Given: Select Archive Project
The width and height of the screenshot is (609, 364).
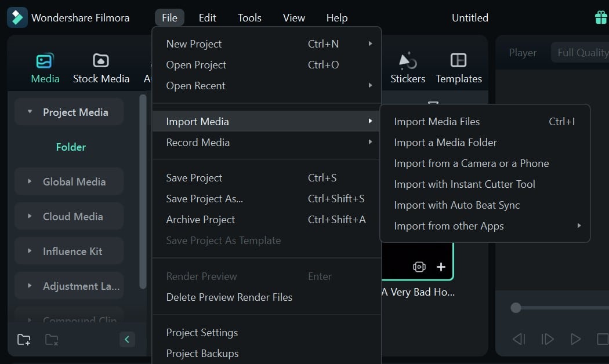Looking at the screenshot, I should pyautogui.click(x=266, y=220).
